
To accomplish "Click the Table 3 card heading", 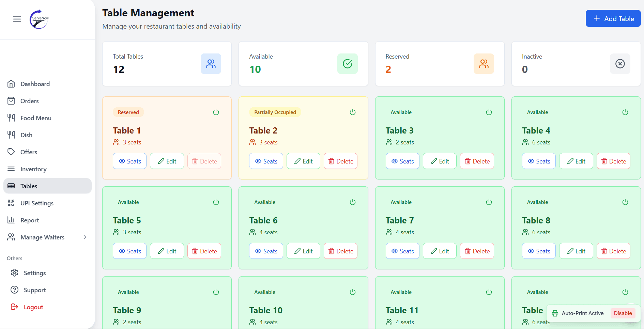I will [x=399, y=130].
